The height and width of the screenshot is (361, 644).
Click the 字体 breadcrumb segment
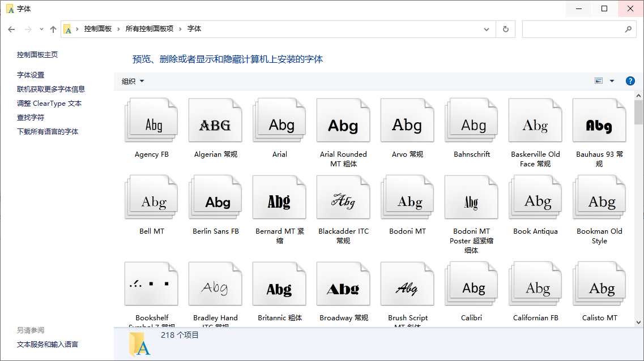tap(194, 29)
